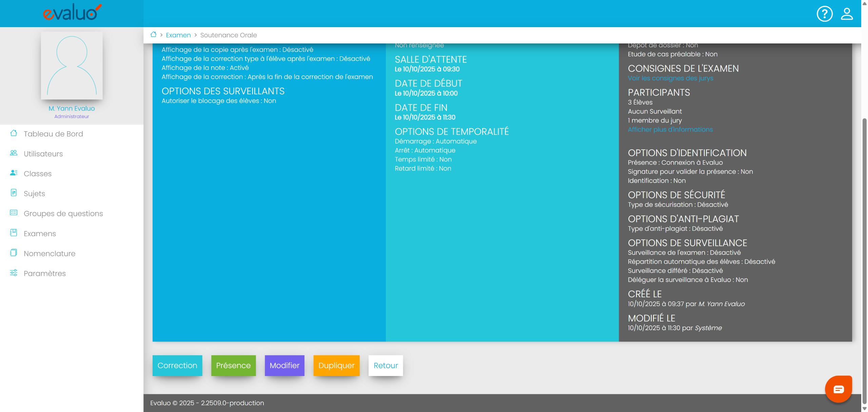868x412 pixels.
Task: Open Voir les consignes des jurys
Action: pyautogui.click(x=670, y=78)
